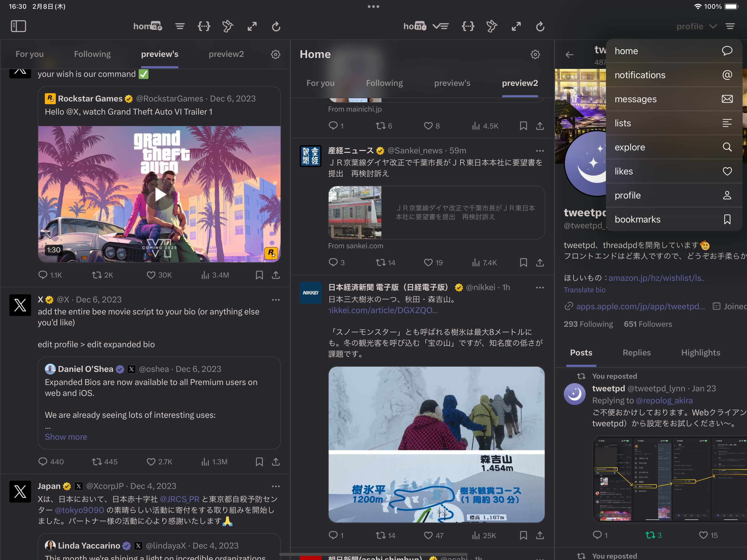
Task: Bookmark the Rockstar Games post
Action: tap(259, 275)
